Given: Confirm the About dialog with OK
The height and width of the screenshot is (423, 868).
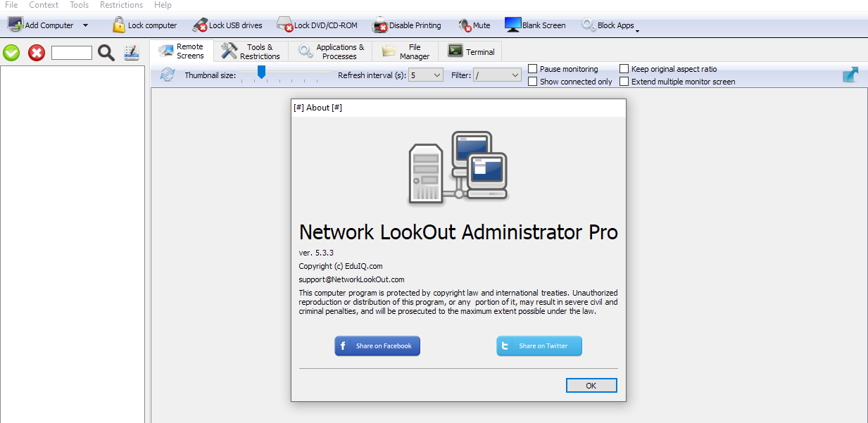Looking at the screenshot, I should click(591, 385).
